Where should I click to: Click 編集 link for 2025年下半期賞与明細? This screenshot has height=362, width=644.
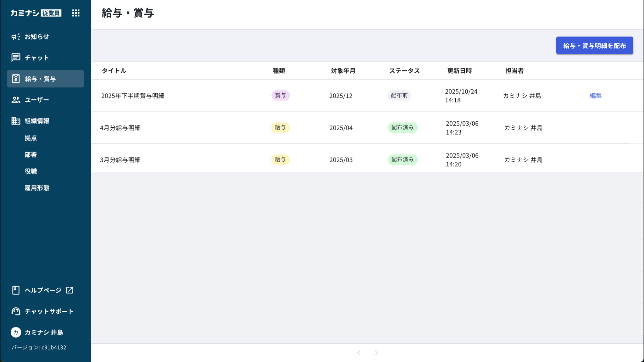tap(596, 96)
